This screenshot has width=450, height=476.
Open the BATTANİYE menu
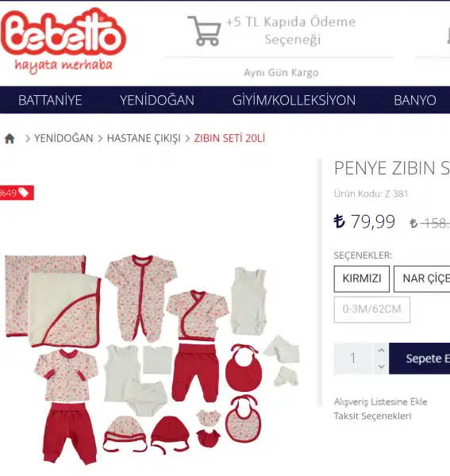click(50, 100)
